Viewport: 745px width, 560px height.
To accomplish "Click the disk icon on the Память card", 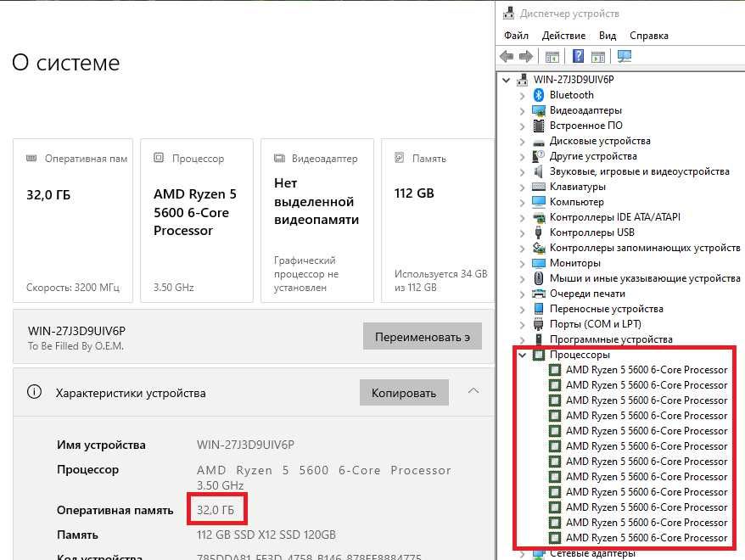I will pos(399,157).
